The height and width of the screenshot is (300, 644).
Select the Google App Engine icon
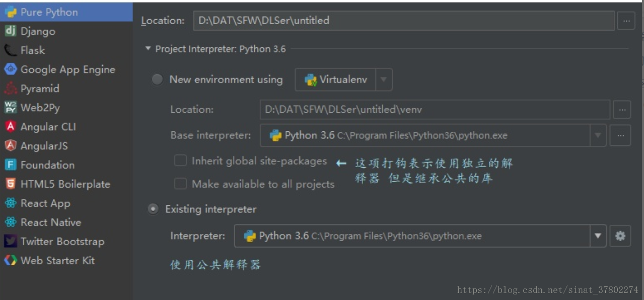coord(11,69)
